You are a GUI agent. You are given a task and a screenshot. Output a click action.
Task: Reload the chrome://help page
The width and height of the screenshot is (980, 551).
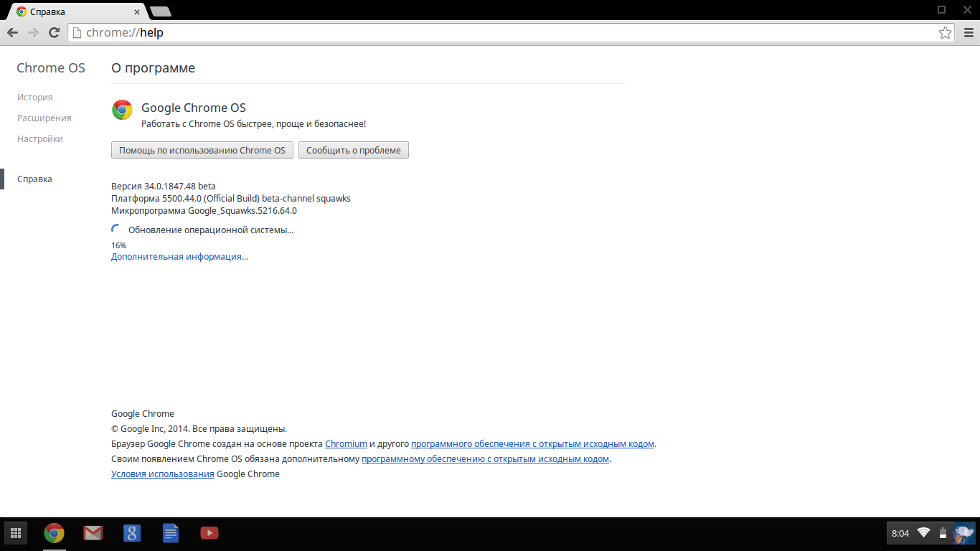tap(54, 32)
